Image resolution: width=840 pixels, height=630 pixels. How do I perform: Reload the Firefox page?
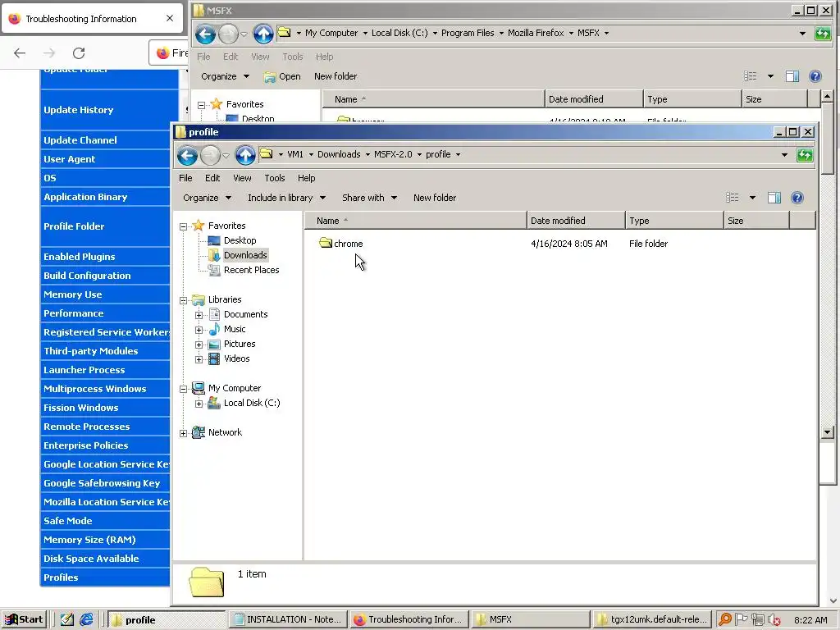click(x=79, y=53)
